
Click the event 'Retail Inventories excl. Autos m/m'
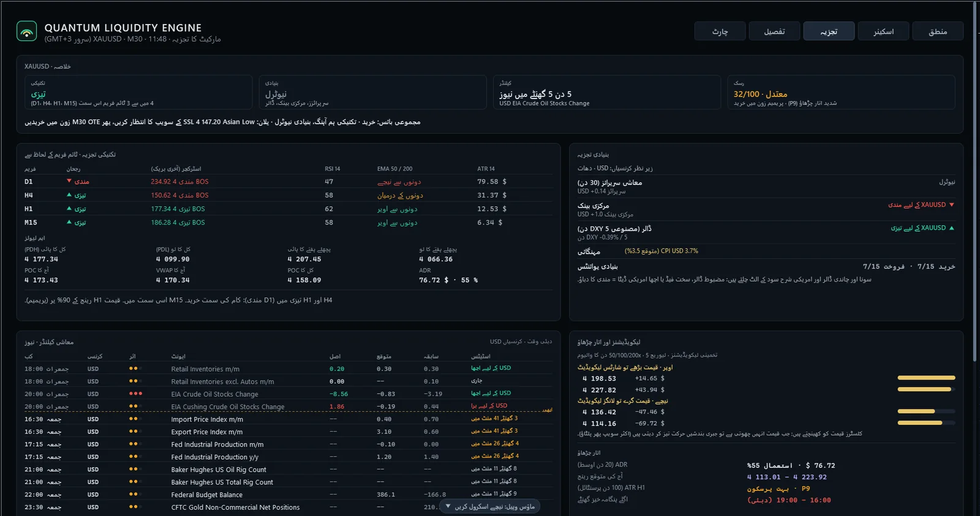pyautogui.click(x=222, y=381)
